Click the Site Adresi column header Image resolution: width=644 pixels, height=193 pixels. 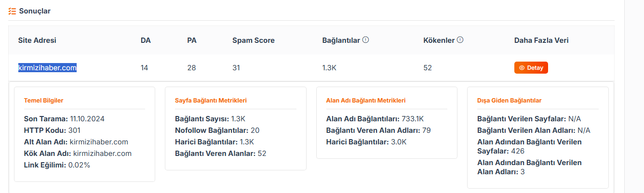coord(37,40)
